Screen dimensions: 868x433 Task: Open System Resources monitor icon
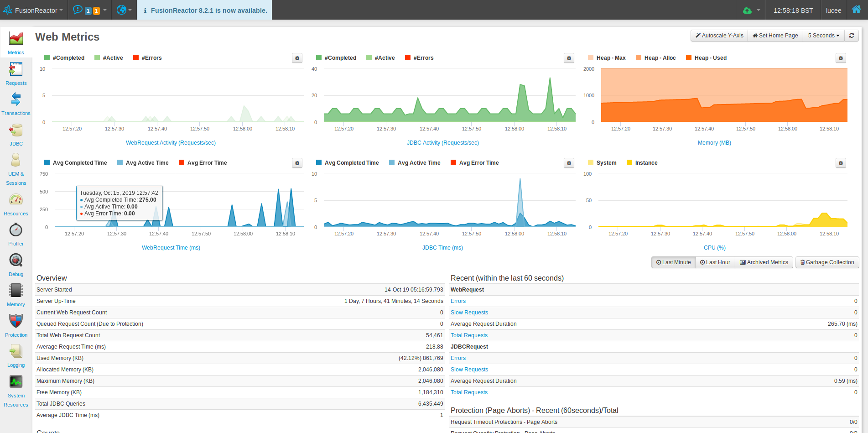16,382
